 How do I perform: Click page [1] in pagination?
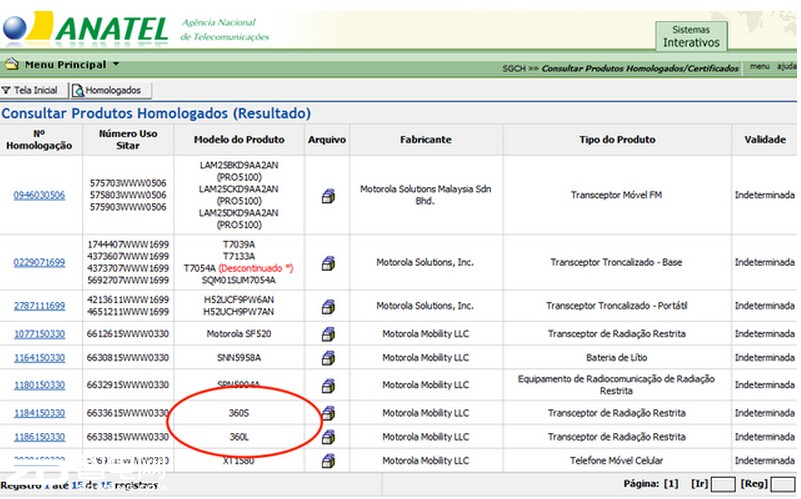click(671, 484)
